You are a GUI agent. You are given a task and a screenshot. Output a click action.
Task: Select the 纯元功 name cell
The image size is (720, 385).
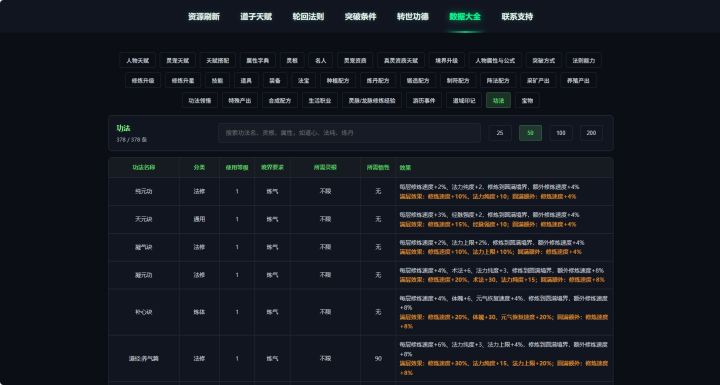tap(144, 192)
